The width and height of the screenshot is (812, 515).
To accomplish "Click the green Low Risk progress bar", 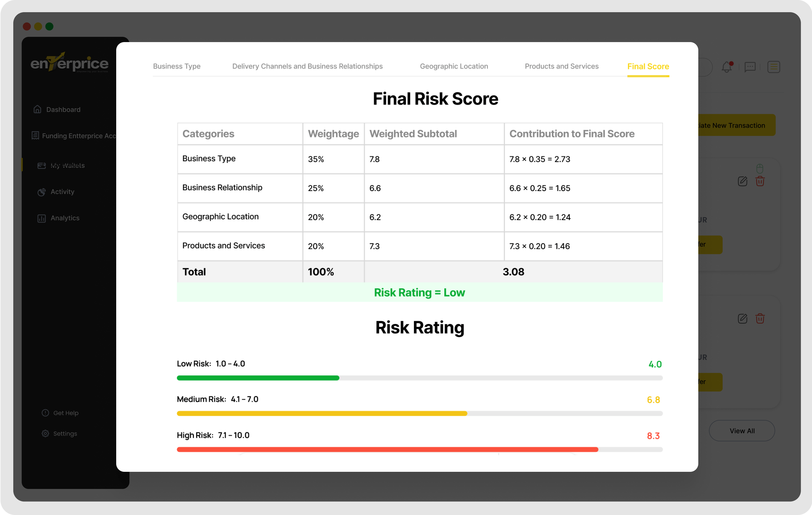I will [x=258, y=378].
